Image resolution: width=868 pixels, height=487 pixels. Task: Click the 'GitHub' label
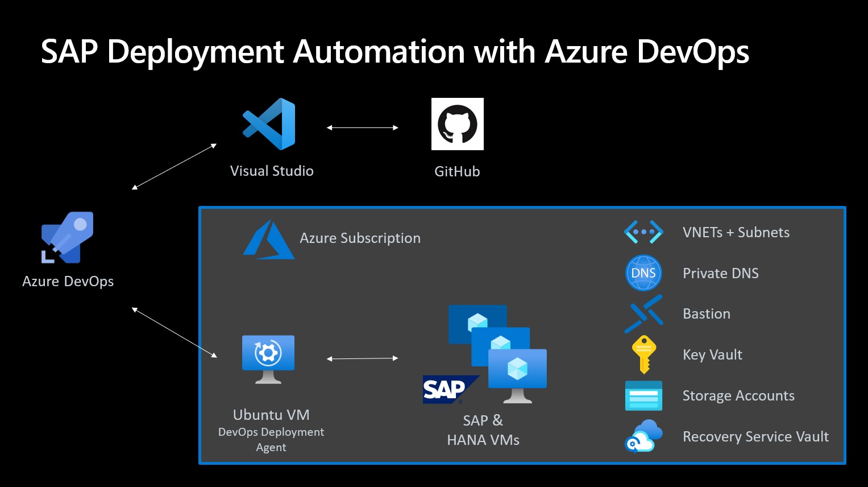click(x=457, y=171)
